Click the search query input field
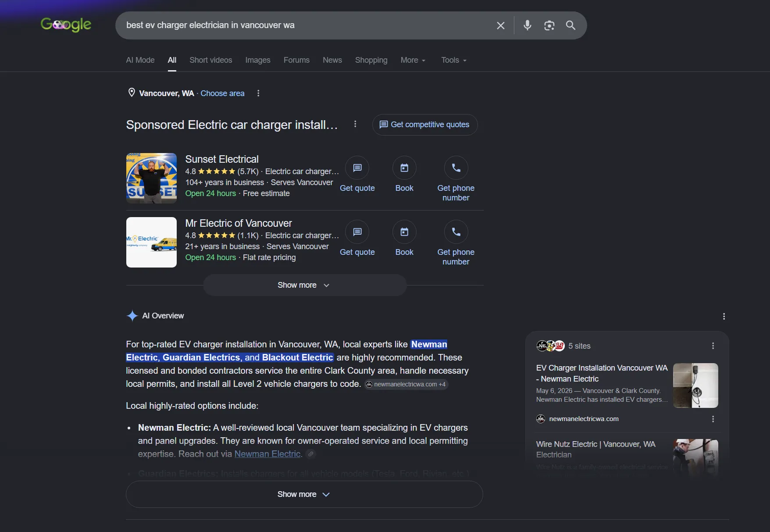Screen dimensions: 770x532 tap(307, 25)
